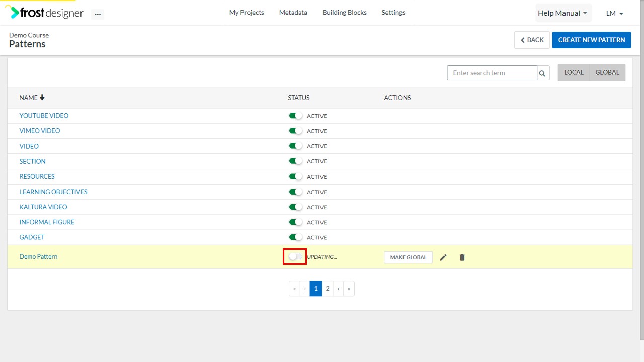Open Settings menu item
The image size is (644, 362).
coord(393,13)
